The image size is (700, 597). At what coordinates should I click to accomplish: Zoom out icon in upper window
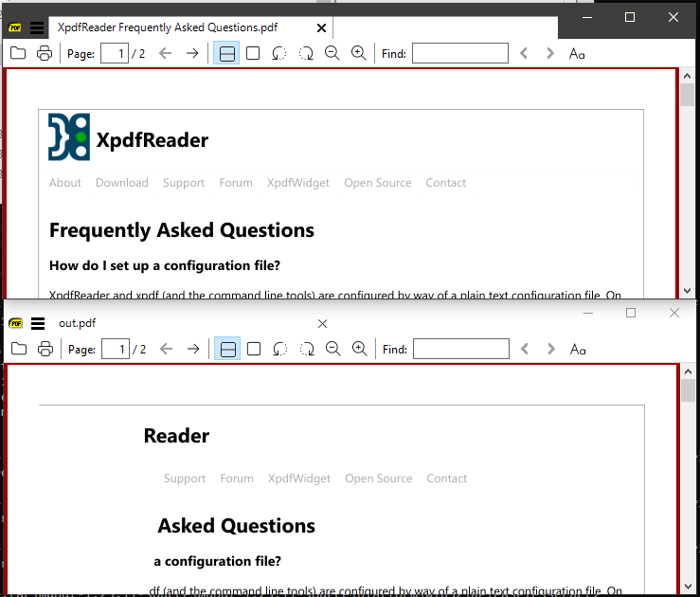pos(332,53)
